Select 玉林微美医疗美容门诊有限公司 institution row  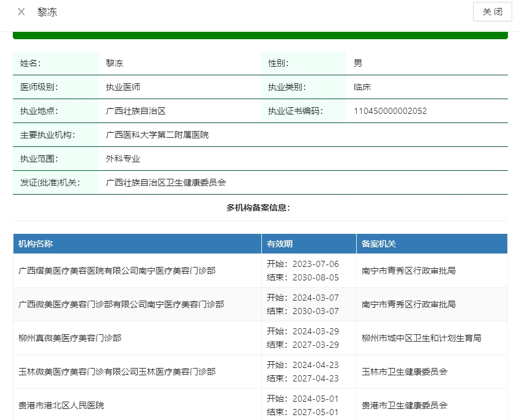tap(117, 372)
